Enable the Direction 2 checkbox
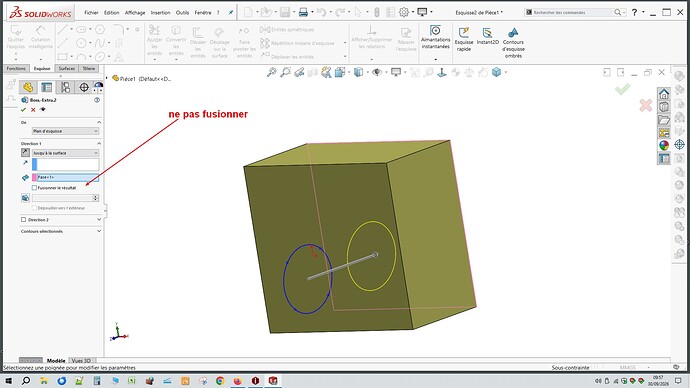 point(23,220)
